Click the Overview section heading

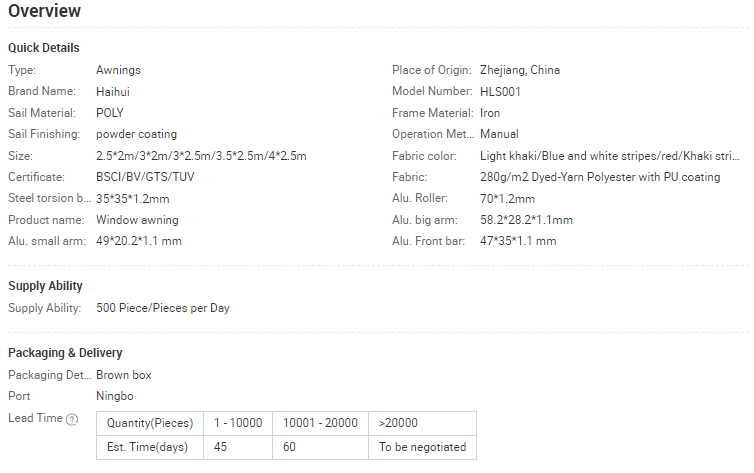[x=45, y=12]
